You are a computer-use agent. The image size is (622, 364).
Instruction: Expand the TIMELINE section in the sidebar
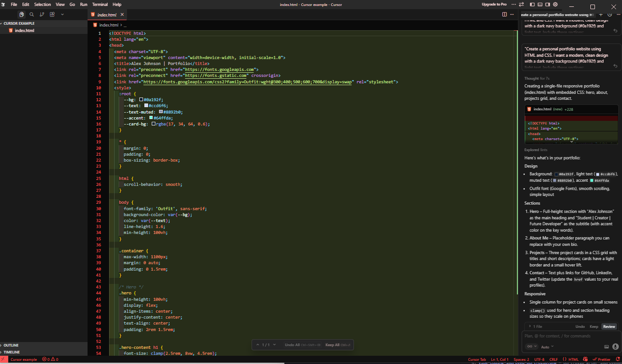pos(14,352)
